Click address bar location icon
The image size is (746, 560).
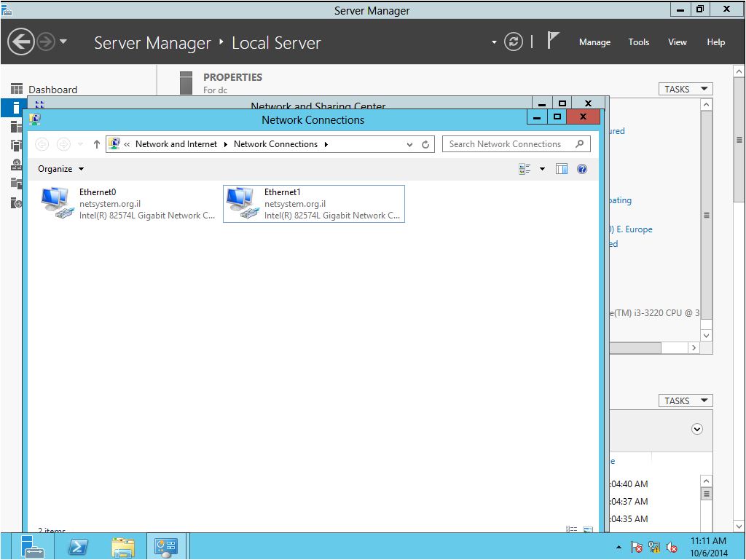click(x=114, y=143)
